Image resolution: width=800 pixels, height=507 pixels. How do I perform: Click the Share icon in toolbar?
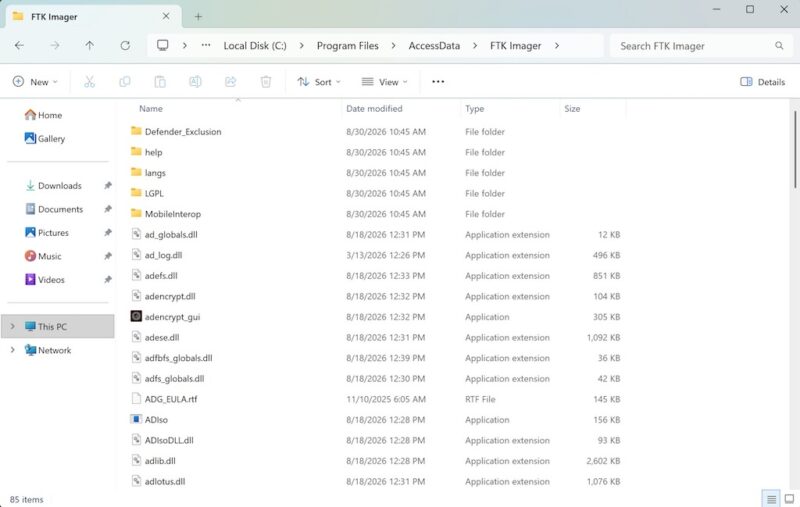pyautogui.click(x=231, y=82)
